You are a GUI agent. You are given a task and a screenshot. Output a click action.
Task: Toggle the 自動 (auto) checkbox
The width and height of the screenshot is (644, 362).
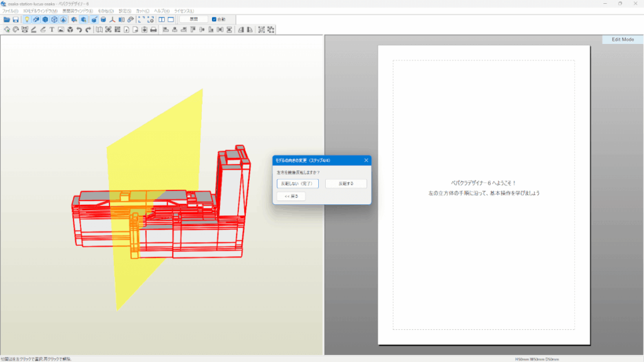(215, 19)
